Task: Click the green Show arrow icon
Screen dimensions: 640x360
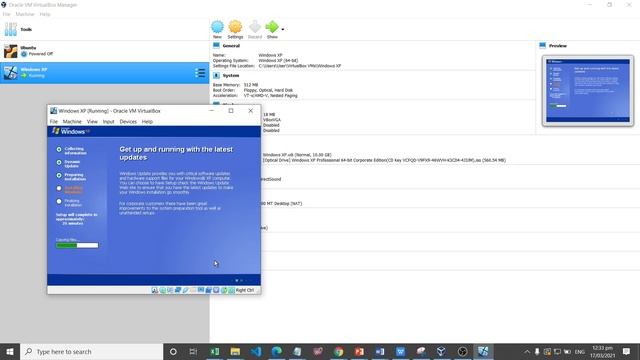Action: coord(272,27)
